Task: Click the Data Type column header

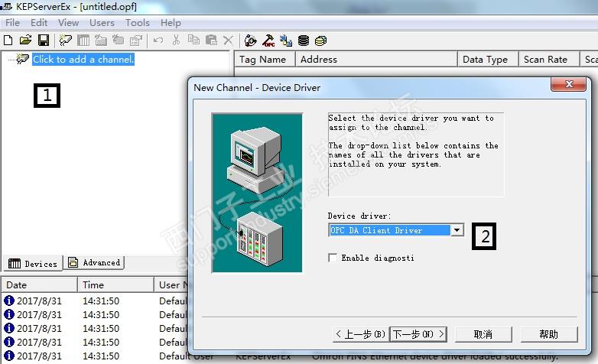Action: point(488,59)
